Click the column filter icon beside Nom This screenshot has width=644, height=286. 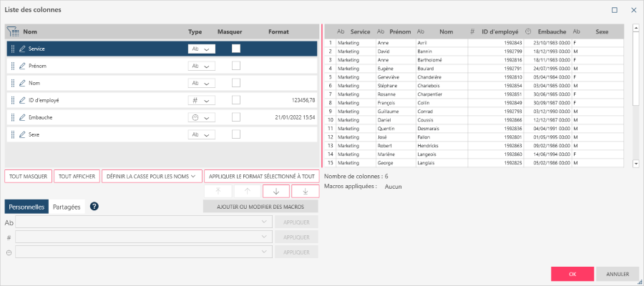click(x=13, y=32)
